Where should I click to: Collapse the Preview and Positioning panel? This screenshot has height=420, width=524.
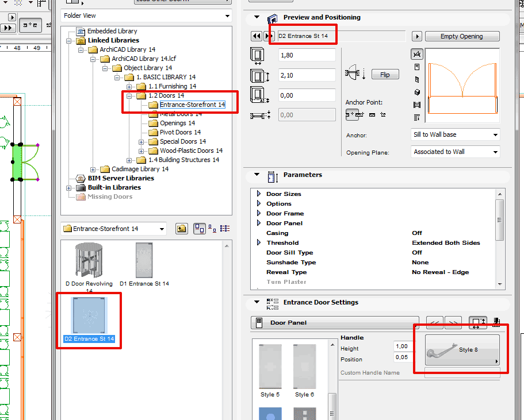click(257, 17)
